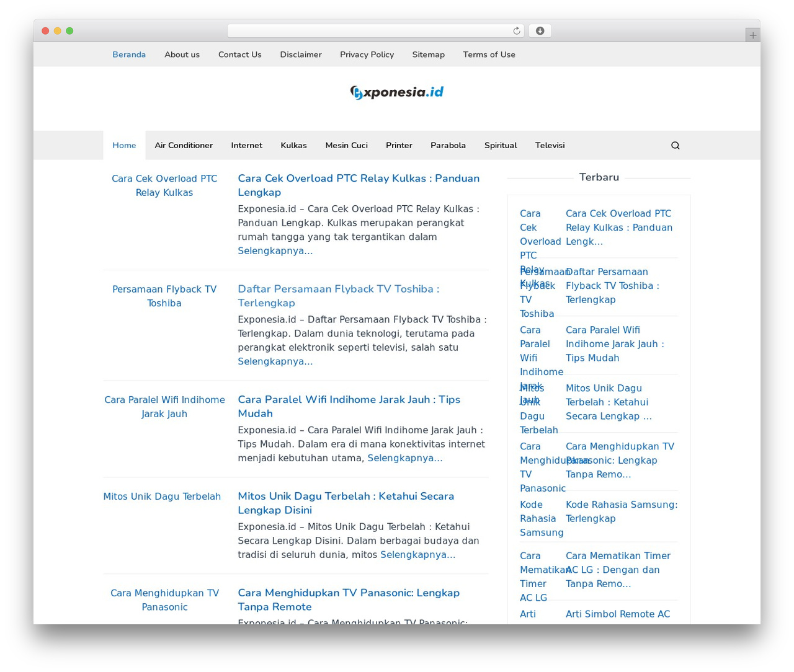
Task: Open Mesin Cuci category
Action: click(346, 145)
